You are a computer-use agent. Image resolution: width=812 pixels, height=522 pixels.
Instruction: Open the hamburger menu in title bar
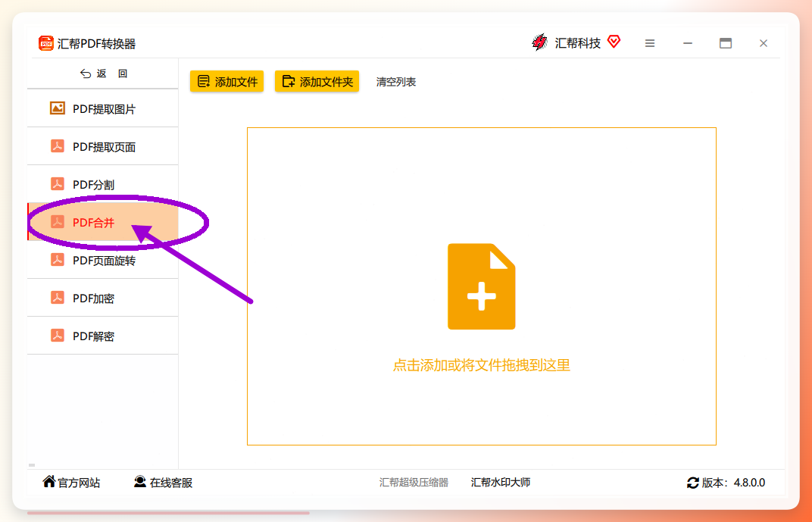point(650,43)
